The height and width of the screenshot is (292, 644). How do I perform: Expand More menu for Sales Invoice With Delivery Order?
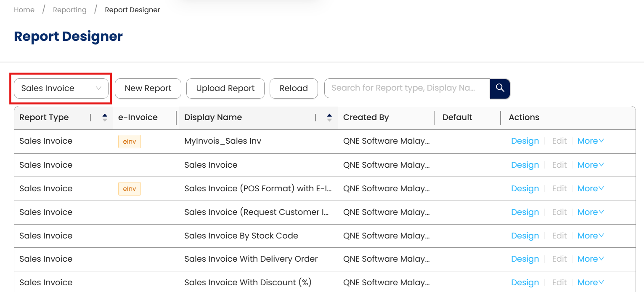point(590,259)
